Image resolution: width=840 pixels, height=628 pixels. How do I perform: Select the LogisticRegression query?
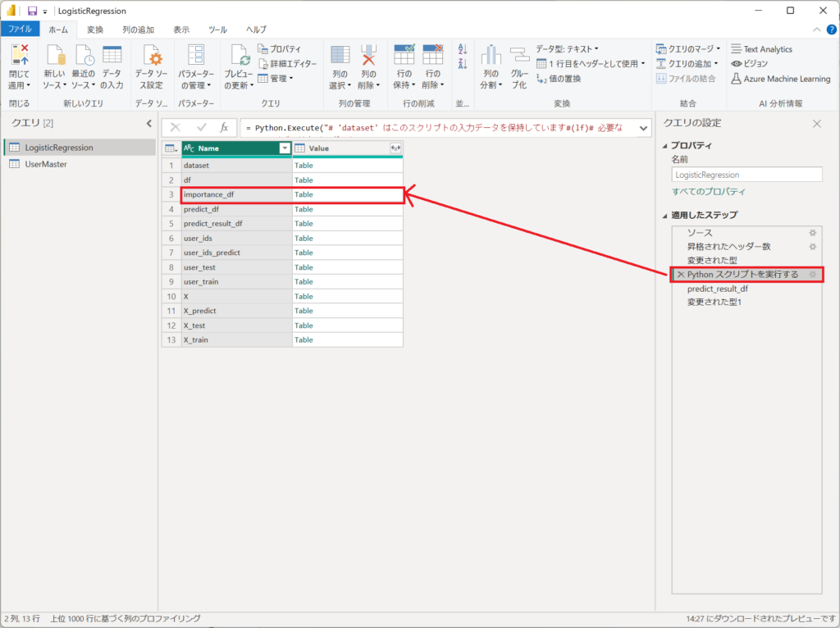click(80, 148)
